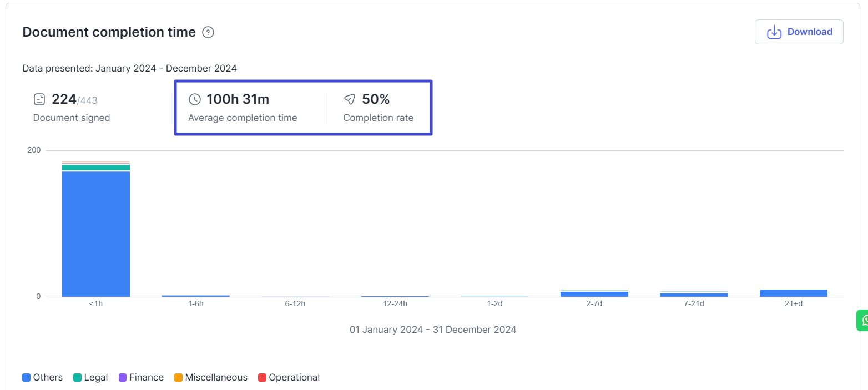
Task: Click the clock icon beside average completion time
Action: tap(194, 99)
